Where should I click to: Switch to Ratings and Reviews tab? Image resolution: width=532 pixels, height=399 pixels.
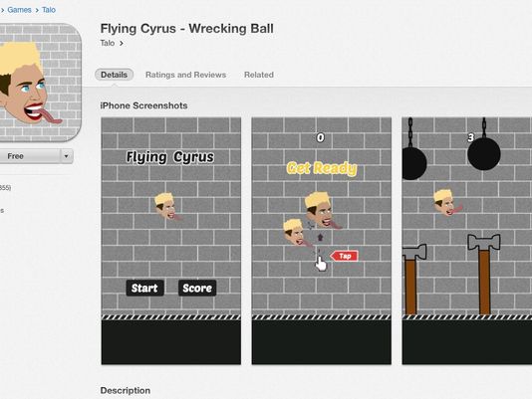185,75
